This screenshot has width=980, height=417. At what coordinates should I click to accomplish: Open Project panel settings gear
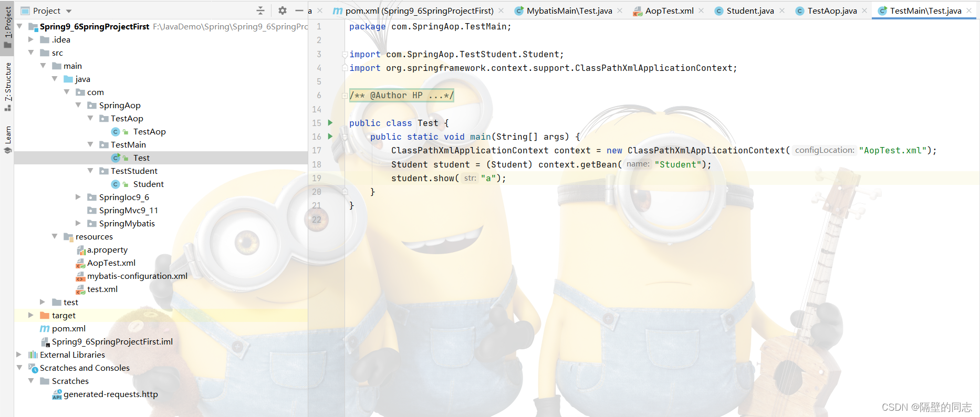point(283,11)
